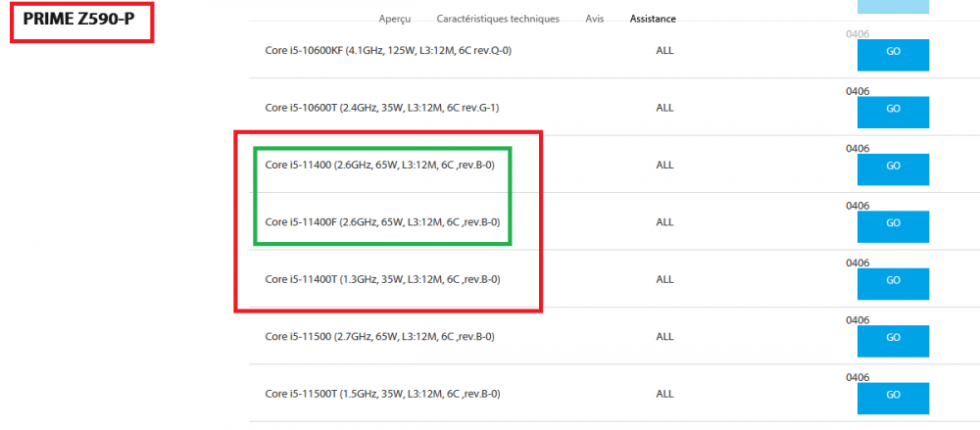Click GO button for Core i5-10600KF
The image size is (980, 430).
point(893,55)
